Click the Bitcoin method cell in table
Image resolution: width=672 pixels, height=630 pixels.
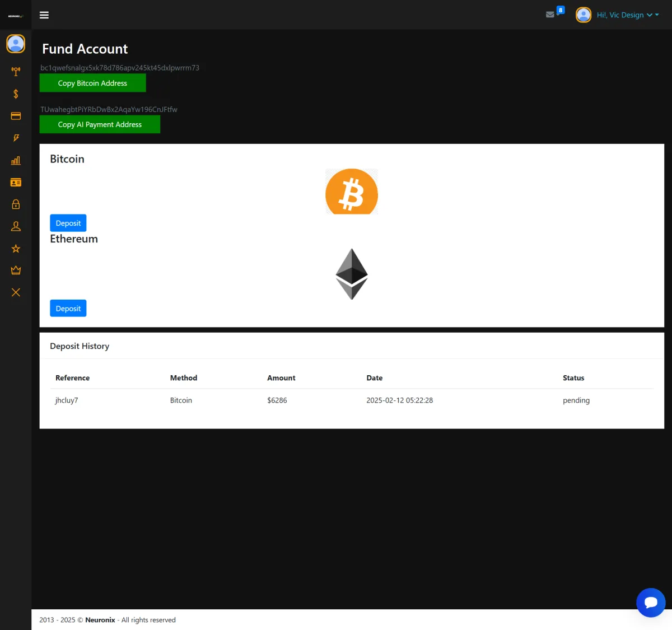[181, 400]
